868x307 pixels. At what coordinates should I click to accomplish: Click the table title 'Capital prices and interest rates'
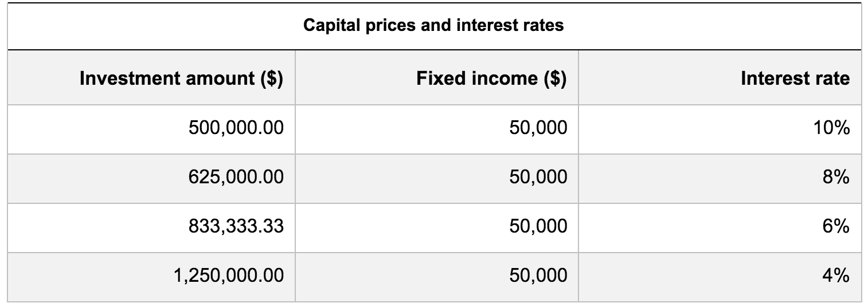433,26
